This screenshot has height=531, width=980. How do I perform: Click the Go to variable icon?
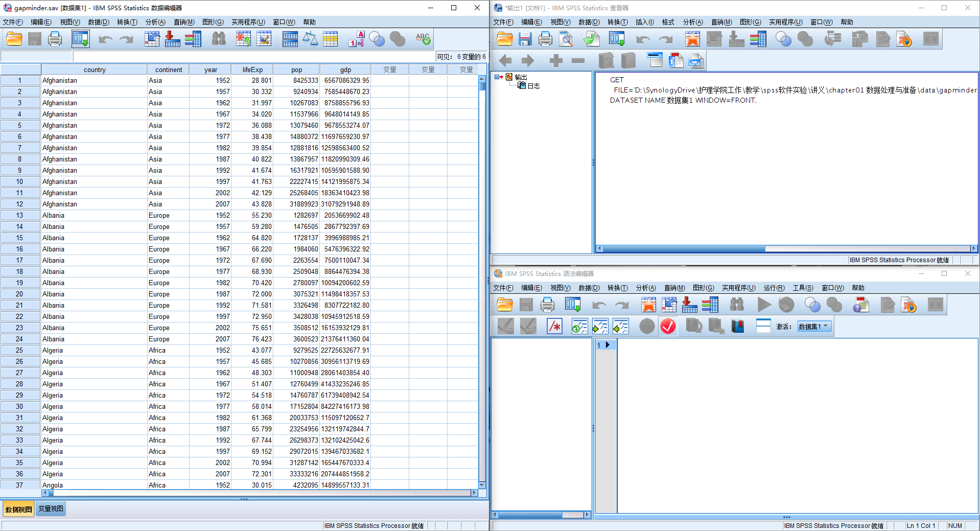[x=172, y=39]
